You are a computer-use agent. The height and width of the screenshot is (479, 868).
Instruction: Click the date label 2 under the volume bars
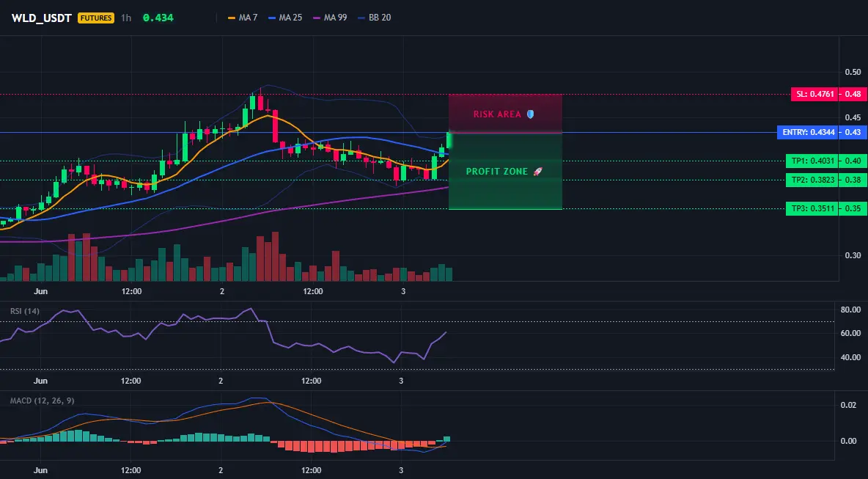tap(222, 291)
